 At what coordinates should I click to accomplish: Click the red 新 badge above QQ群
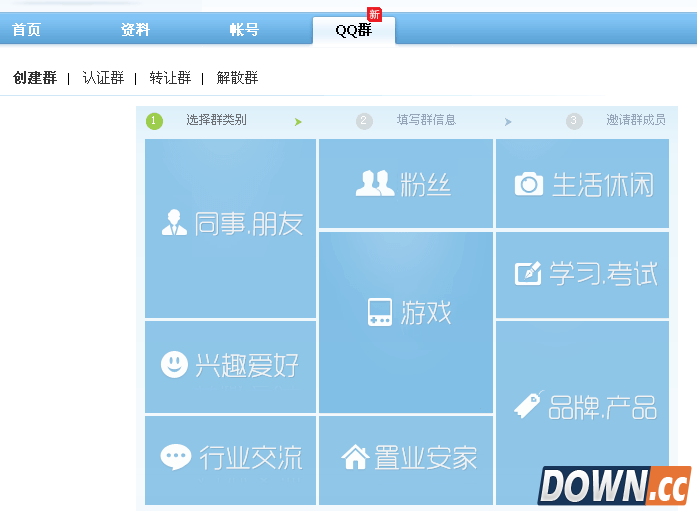tap(374, 14)
